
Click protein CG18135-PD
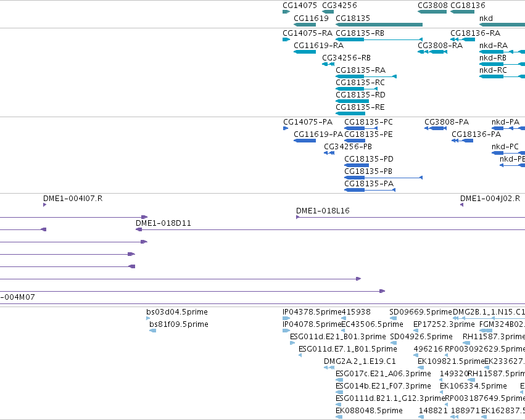coord(369,159)
